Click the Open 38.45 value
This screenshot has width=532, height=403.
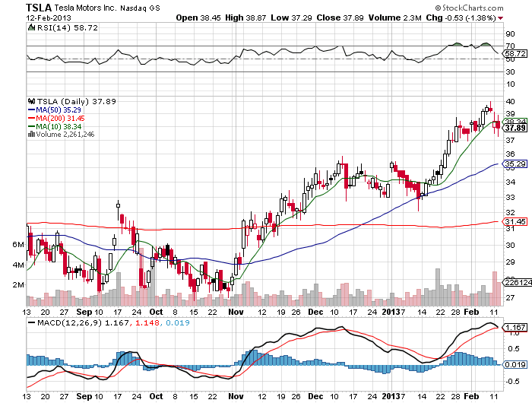(198, 18)
